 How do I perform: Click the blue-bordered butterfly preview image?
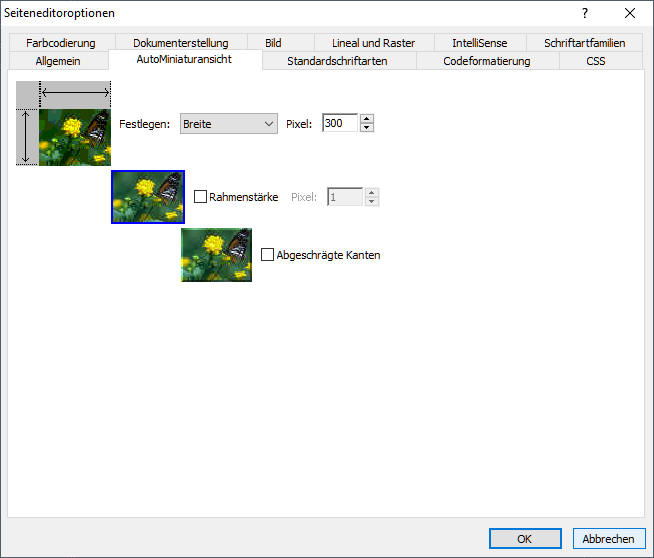148,197
